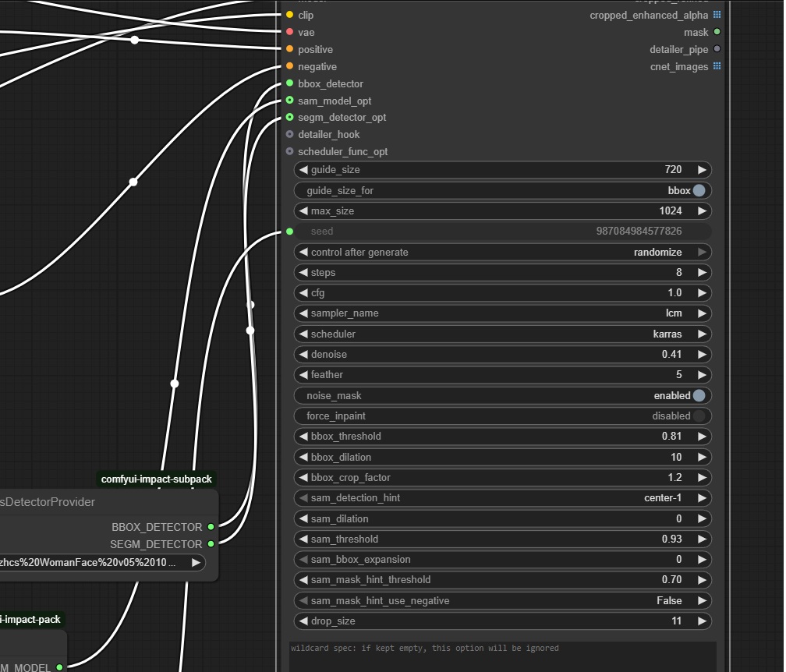786x672 pixels.
Task: Select previous scheduler with left arrow
Action: 303,334
